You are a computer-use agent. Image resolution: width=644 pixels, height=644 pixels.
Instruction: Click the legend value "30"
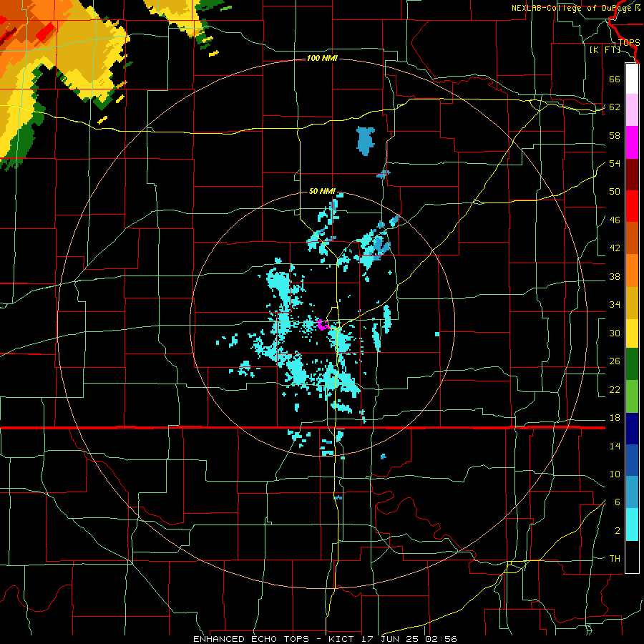click(615, 333)
